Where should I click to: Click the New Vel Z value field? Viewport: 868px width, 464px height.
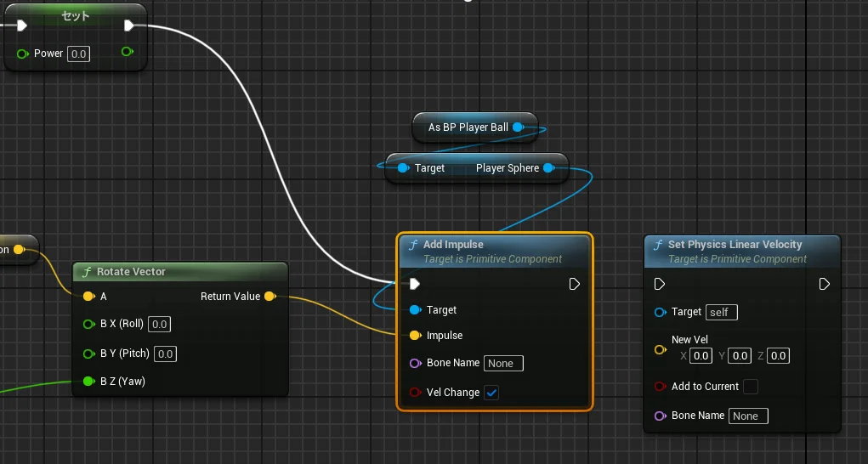[778, 356]
